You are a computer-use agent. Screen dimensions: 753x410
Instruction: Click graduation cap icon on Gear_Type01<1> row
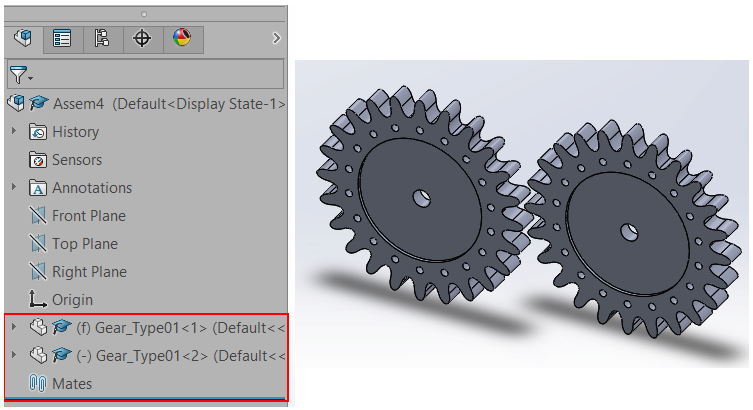click(x=61, y=327)
